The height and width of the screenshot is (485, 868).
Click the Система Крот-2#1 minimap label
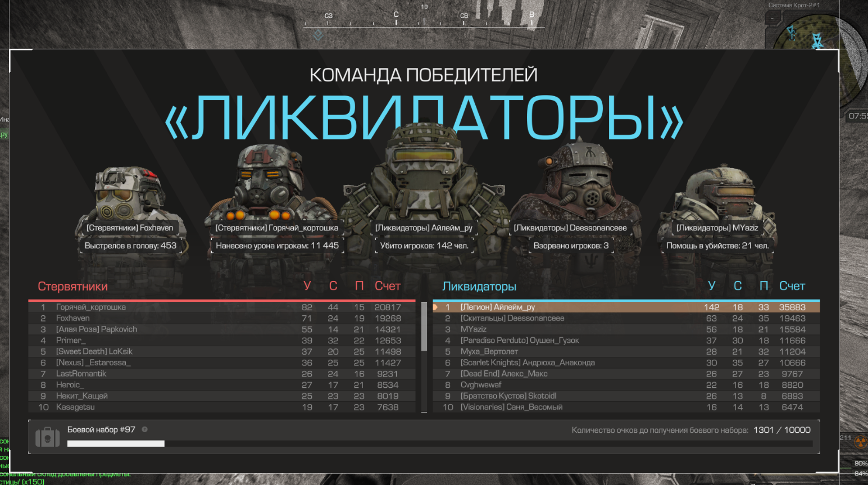794,5
